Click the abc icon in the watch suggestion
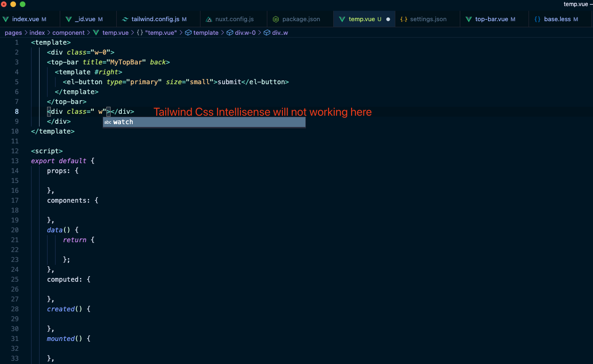 (x=108, y=122)
